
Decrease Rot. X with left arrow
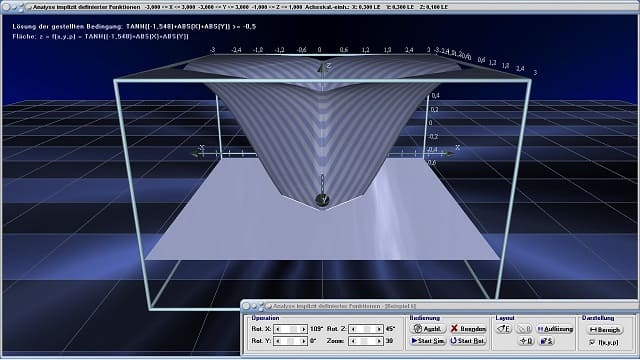pyautogui.click(x=278, y=329)
